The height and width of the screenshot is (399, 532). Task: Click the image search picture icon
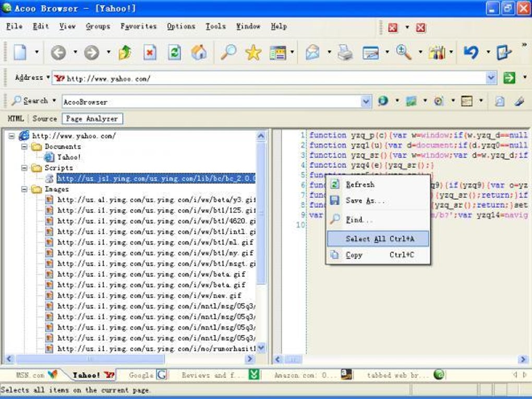point(411,101)
